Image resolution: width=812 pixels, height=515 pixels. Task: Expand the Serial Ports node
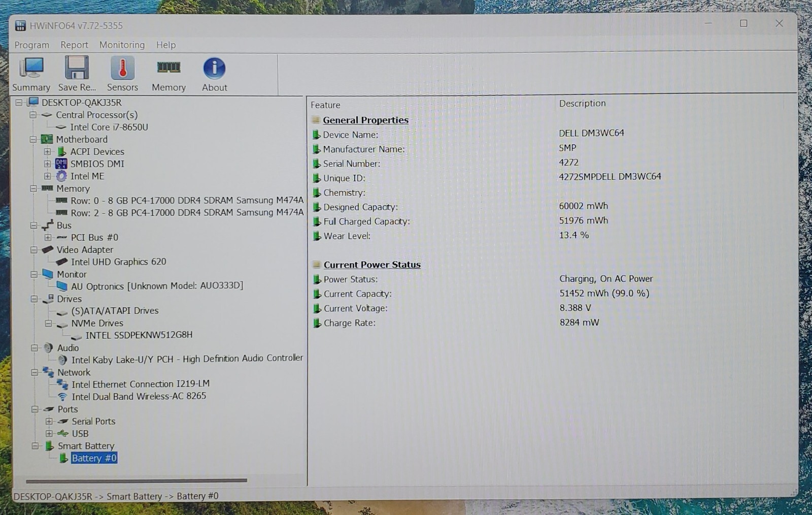(49, 421)
